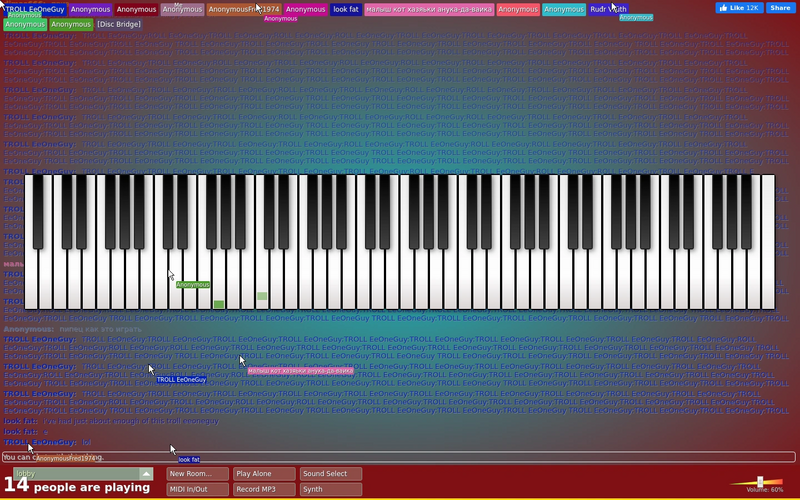The height and width of the screenshot is (500, 800).
Task: Toggle the Synth panel
Action: tap(331, 489)
